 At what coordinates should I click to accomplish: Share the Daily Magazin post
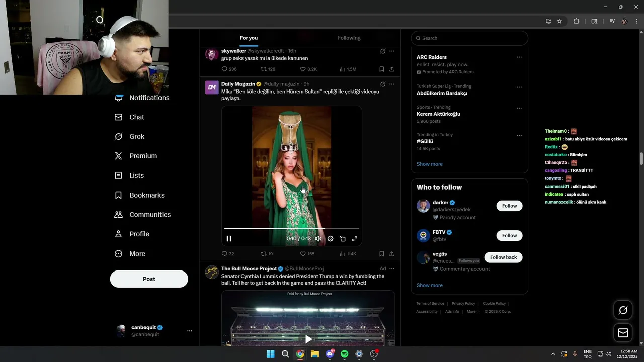click(x=392, y=254)
